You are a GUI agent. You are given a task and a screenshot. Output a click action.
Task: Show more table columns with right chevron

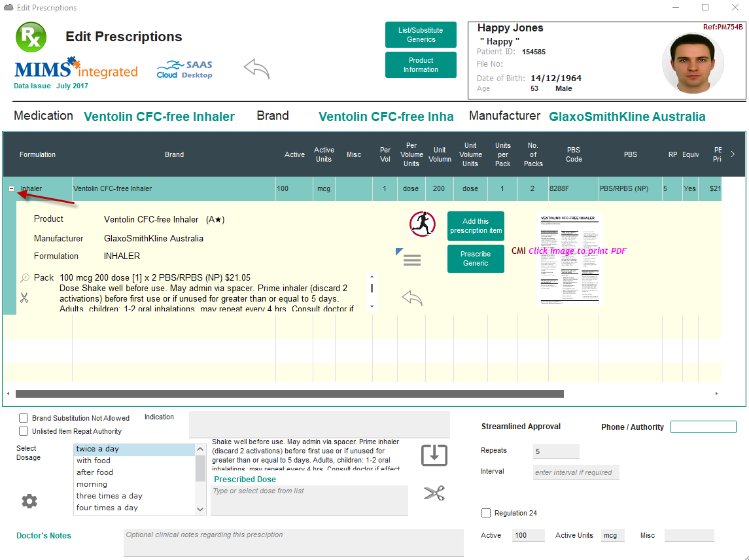point(733,154)
